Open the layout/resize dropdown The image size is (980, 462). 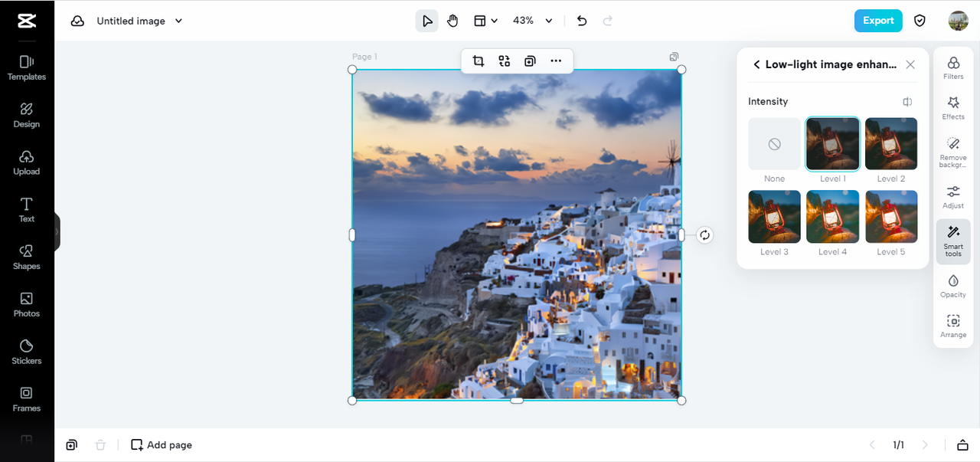[x=485, y=21]
